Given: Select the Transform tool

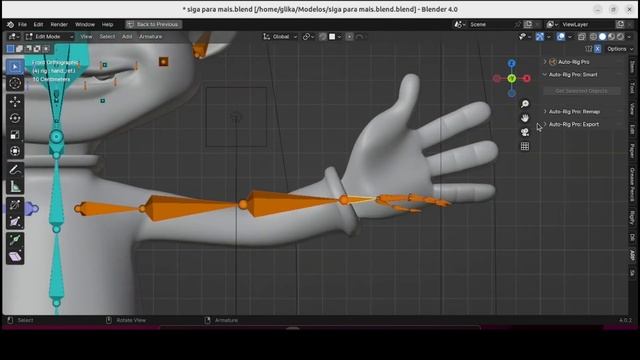Looking at the screenshot, I should tap(15, 151).
